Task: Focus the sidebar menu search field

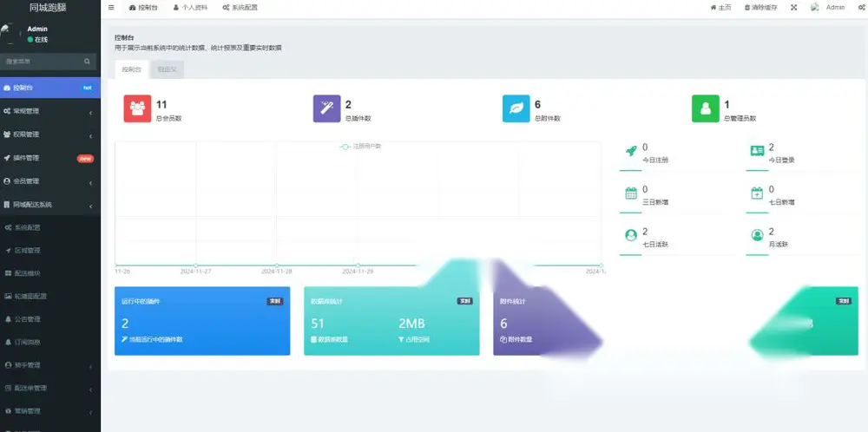Action: (x=43, y=62)
